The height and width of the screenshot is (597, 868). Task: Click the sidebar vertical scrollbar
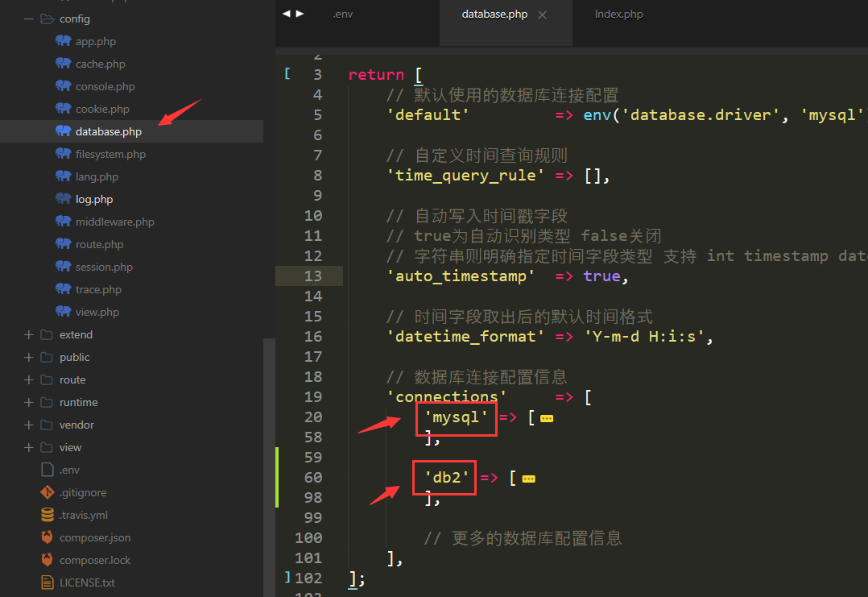[269, 466]
